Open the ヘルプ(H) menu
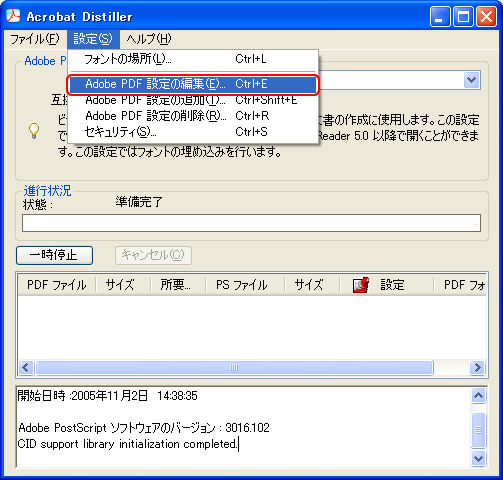The height and width of the screenshot is (480, 503). coord(149,39)
